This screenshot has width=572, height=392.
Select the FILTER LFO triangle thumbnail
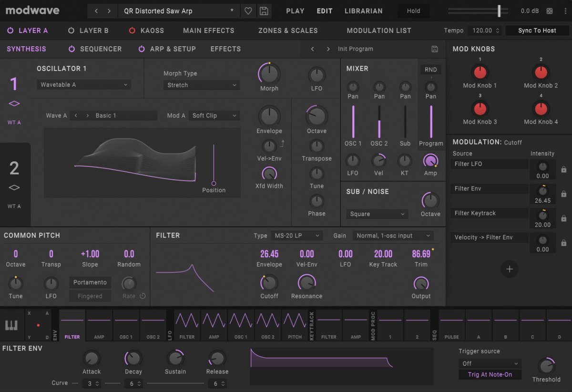(187, 325)
